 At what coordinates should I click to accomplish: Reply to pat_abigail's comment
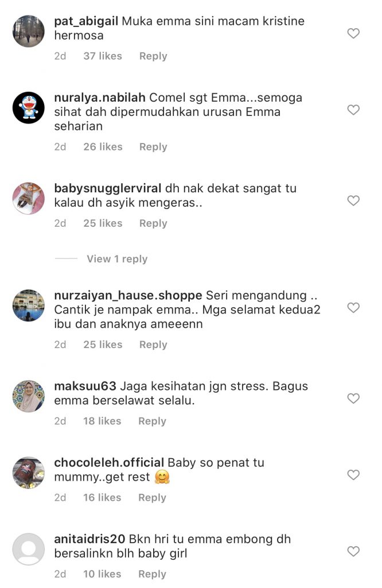coord(153,56)
